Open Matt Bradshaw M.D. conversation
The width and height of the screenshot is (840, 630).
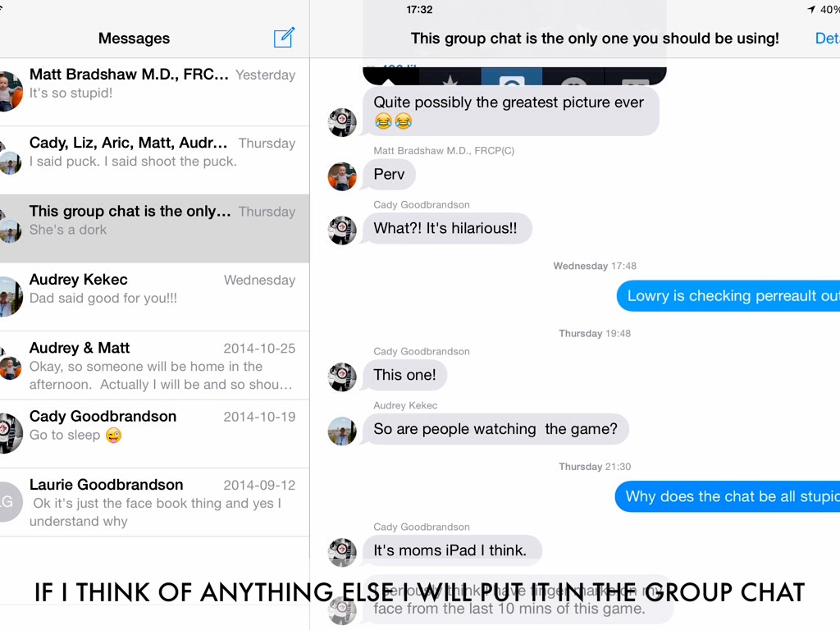click(x=154, y=92)
